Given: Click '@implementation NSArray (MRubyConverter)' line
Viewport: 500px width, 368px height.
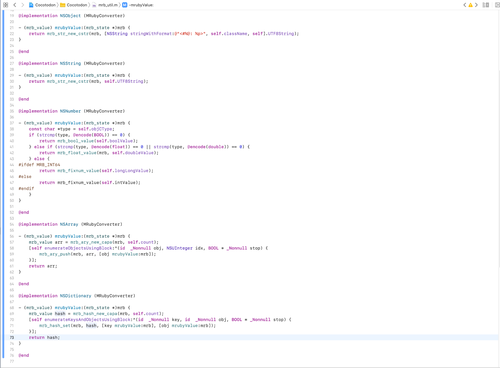Looking at the screenshot, I should 70,224.
